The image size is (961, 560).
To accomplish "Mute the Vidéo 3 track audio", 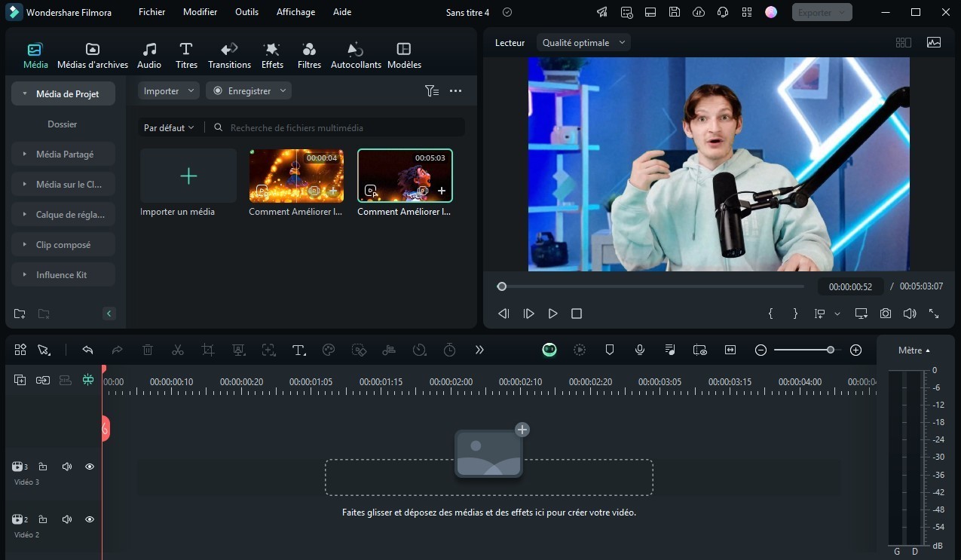I will tap(66, 467).
